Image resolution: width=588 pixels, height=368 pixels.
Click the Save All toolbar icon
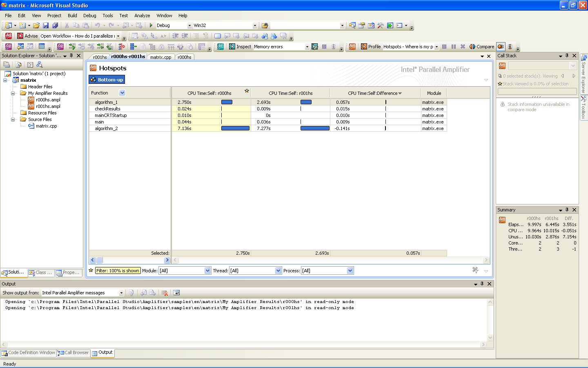pos(55,25)
